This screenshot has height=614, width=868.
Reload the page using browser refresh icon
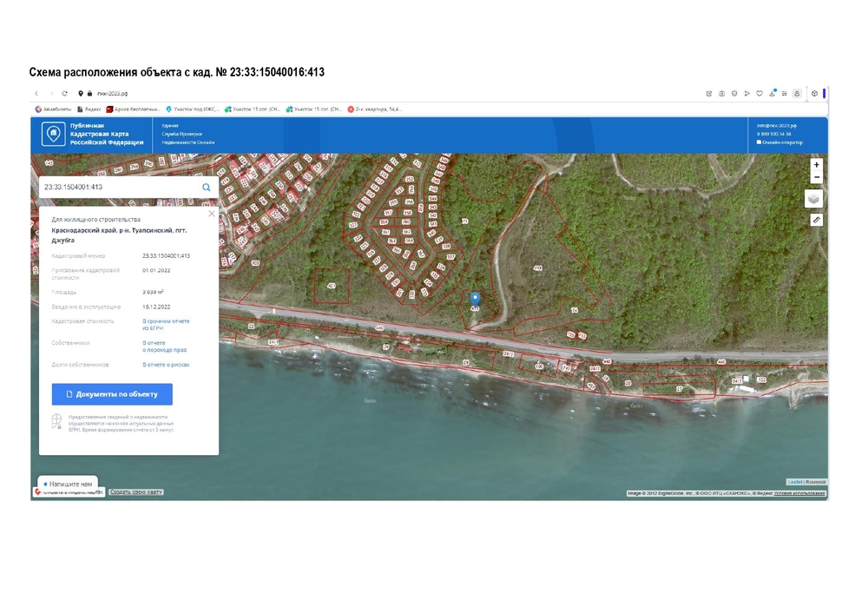[65, 94]
